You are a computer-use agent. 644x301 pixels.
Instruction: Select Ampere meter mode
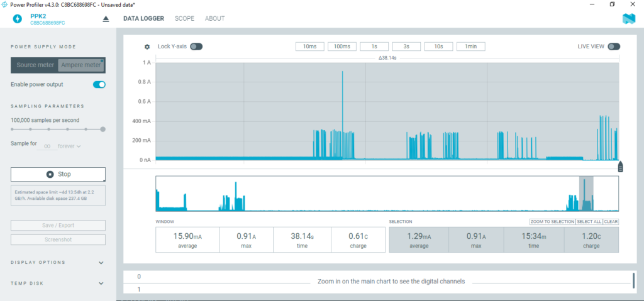click(81, 65)
